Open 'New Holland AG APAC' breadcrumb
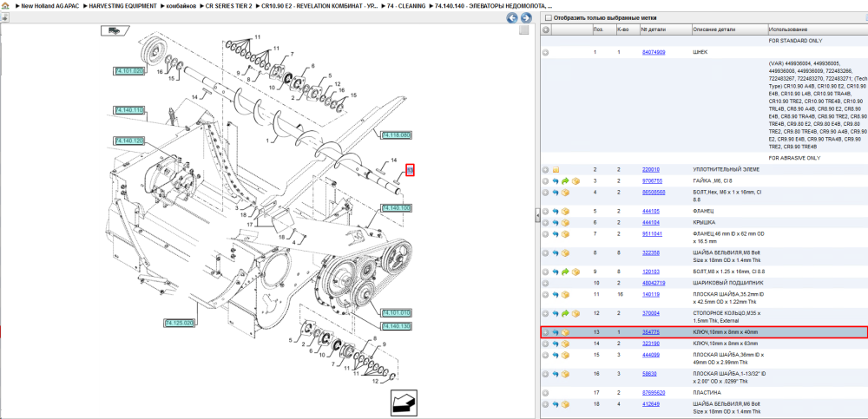 point(49,5)
